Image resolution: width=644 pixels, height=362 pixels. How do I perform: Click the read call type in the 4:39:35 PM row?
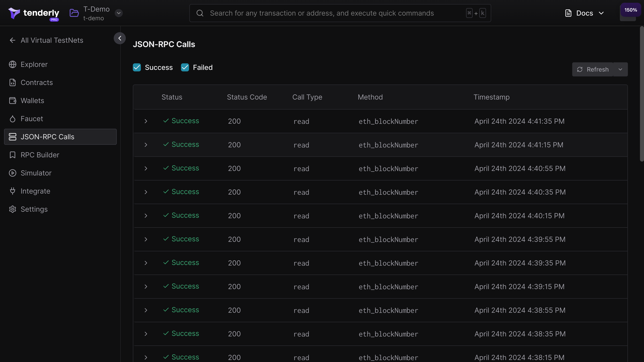point(301,263)
